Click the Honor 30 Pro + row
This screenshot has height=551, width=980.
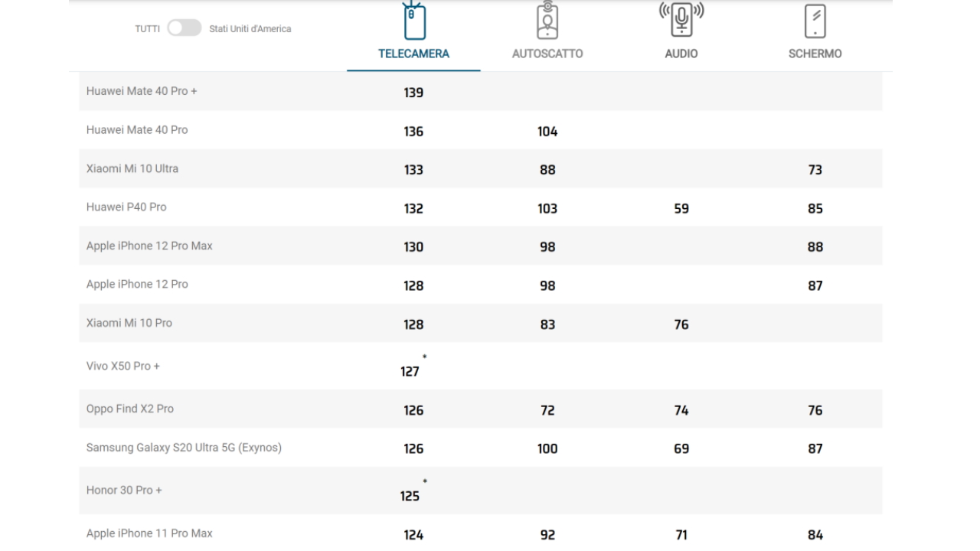click(x=480, y=491)
